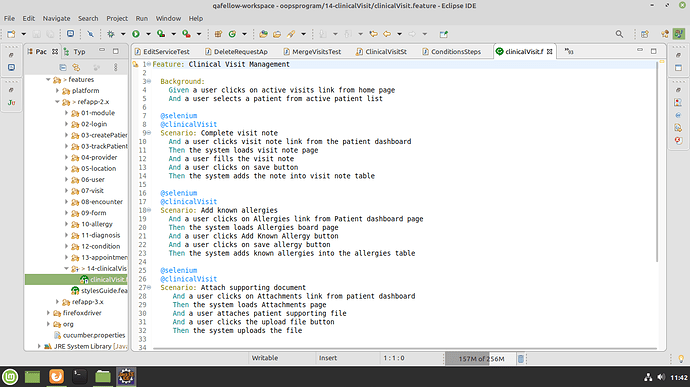
Task: Click the JUnit icon in left trim
Action: pos(11,103)
